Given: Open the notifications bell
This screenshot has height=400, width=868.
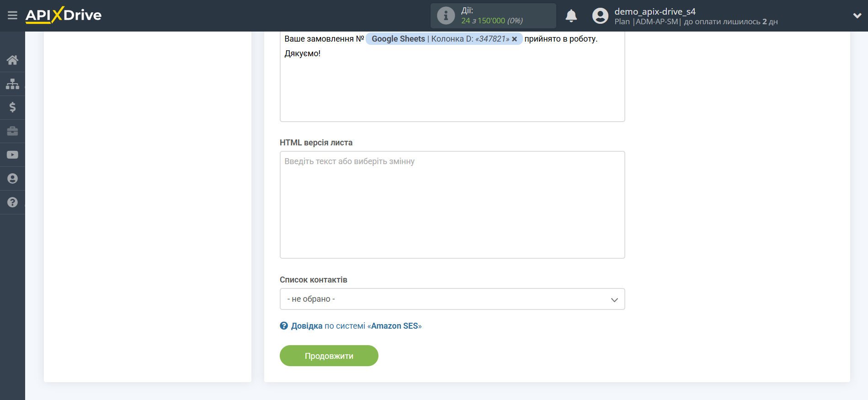Looking at the screenshot, I should (571, 16).
